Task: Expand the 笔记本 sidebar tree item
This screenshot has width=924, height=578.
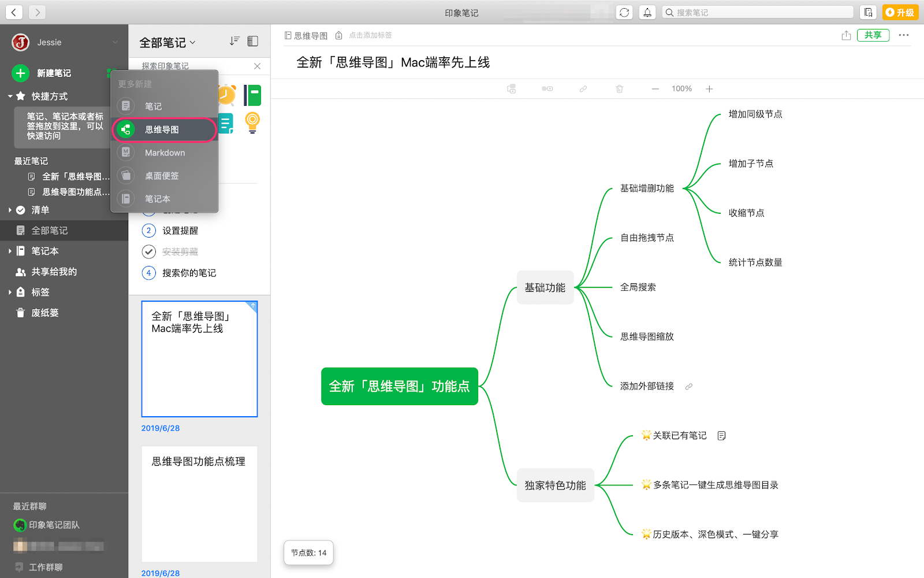Action: (10, 251)
